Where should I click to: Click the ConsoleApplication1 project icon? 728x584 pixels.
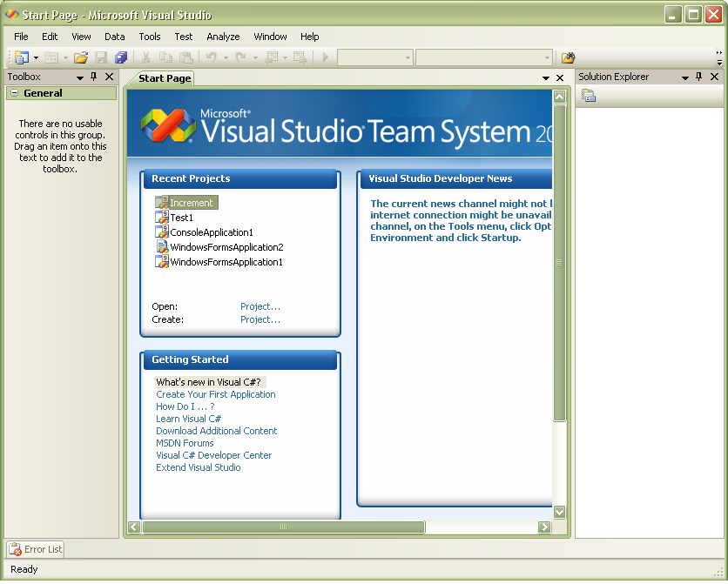(162, 232)
